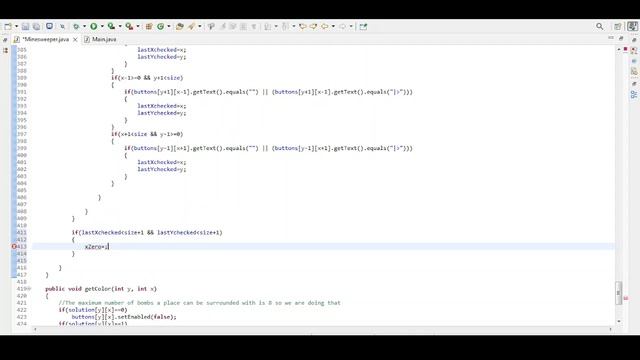The width and height of the screenshot is (640, 360).
Task: Click the Save All icon
Action: (x=36, y=27)
